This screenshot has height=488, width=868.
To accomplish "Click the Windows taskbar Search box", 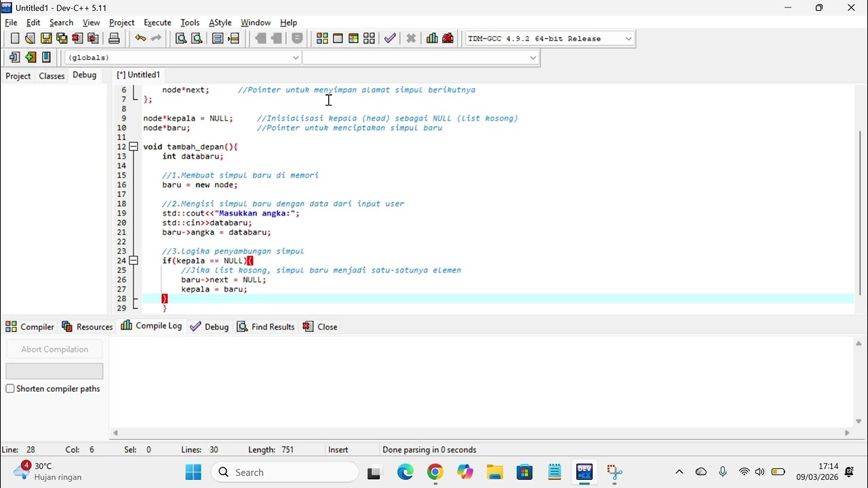I will [285, 472].
